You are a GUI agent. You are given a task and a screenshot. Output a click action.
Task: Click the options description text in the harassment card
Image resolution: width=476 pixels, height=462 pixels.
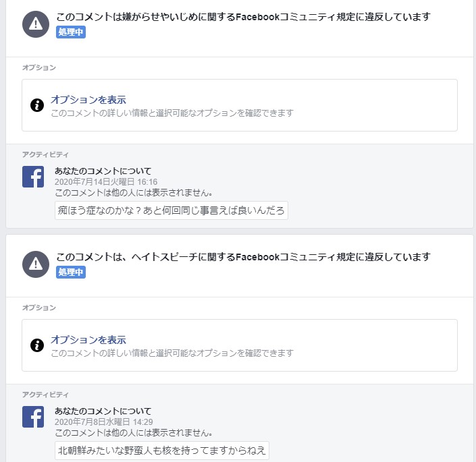172,113
